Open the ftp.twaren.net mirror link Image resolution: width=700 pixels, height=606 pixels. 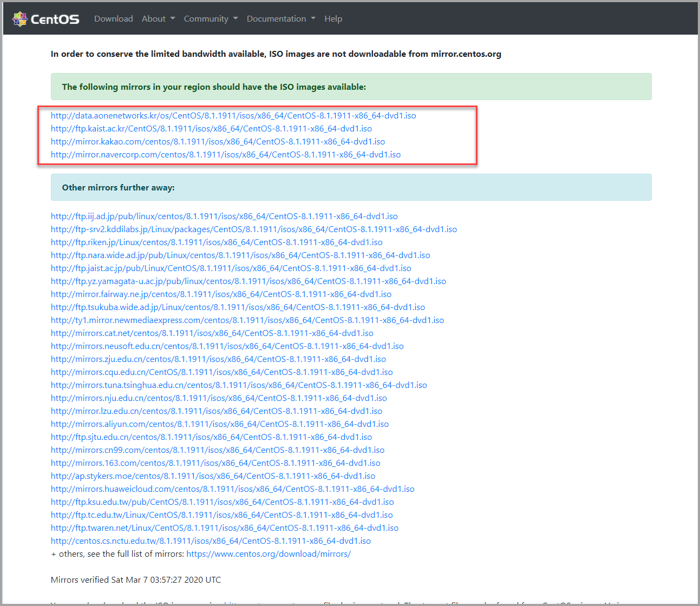[x=225, y=528]
